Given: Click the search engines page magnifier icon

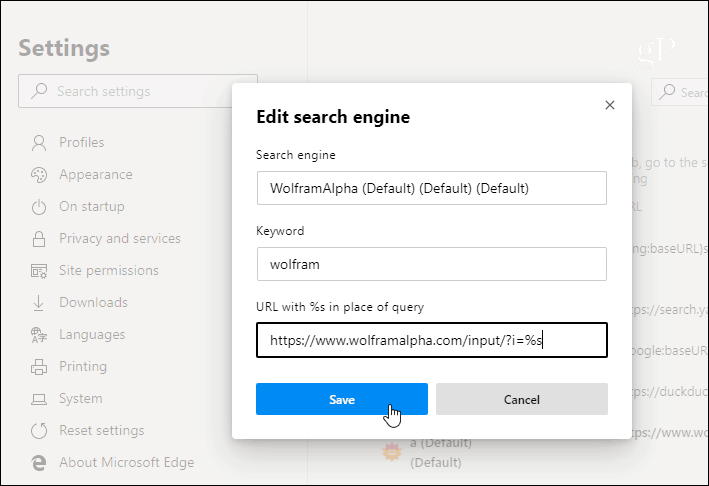Looking at the screenshot, I should click(667, 92).
